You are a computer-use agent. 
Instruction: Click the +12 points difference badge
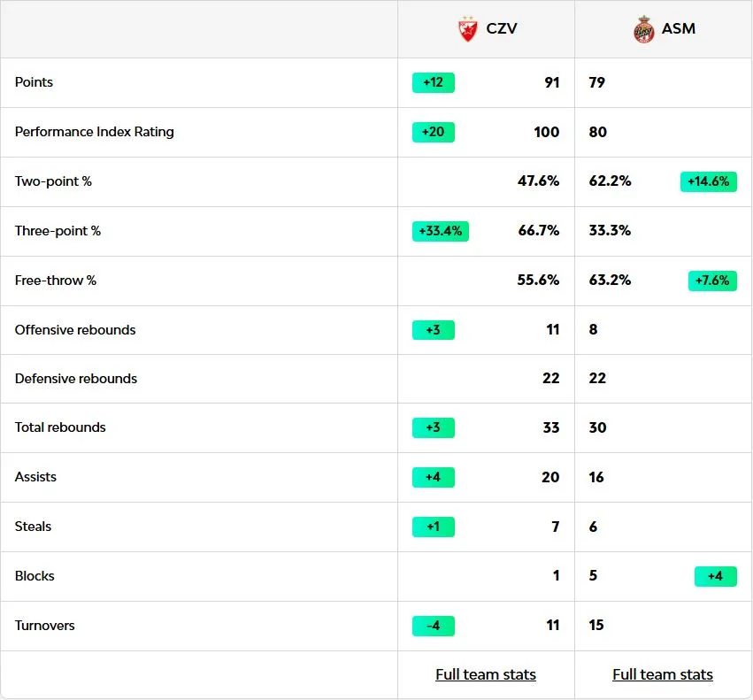(434, 82)
